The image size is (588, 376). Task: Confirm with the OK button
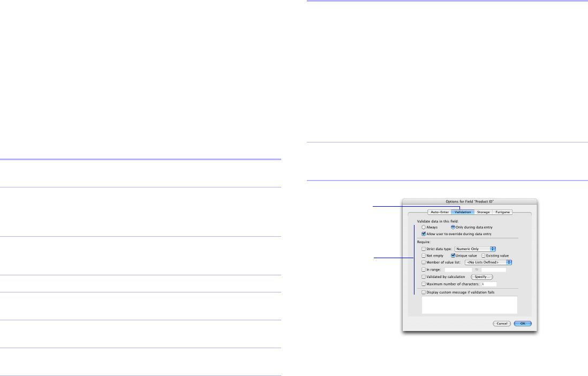523,324
